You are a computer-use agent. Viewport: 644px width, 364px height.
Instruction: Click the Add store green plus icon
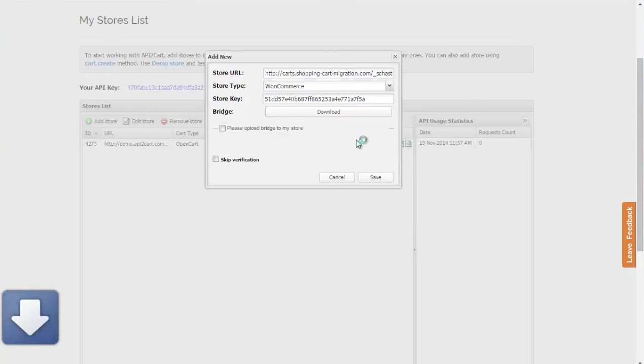tap(89, 121)
